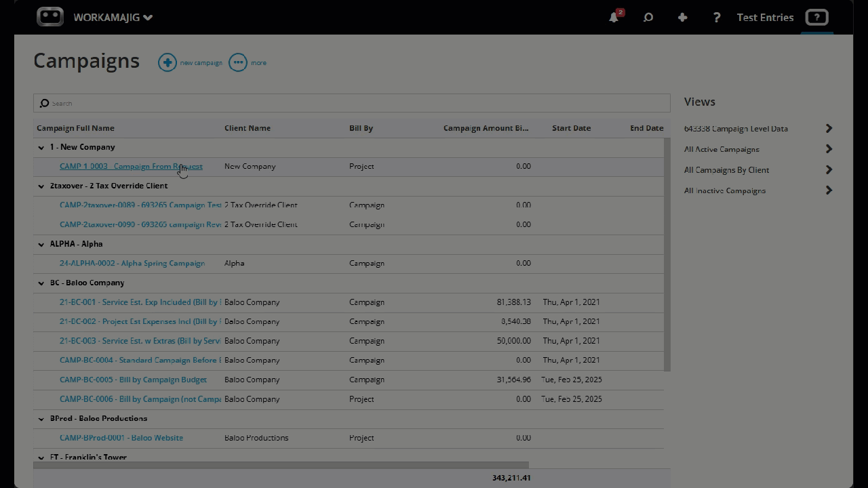Sort by Campaign Amount Bi... column
Screen dimensions: 868x488
486,128
